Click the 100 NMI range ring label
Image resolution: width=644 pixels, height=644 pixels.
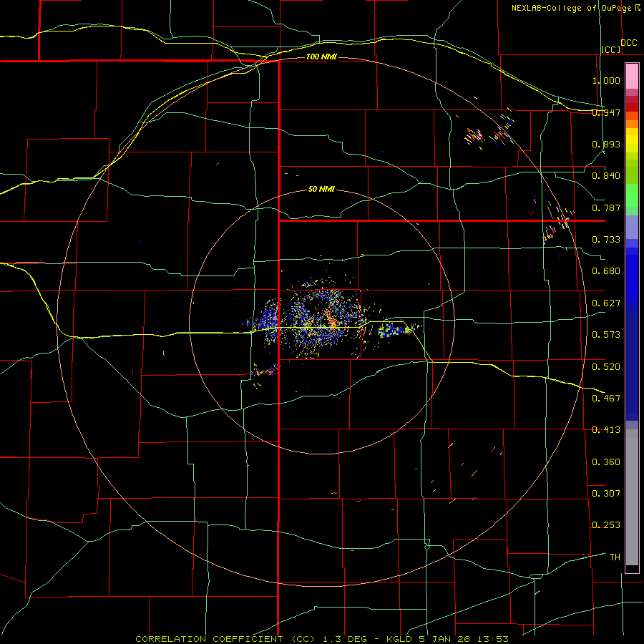pyautogui.click(x=321, y=57)
